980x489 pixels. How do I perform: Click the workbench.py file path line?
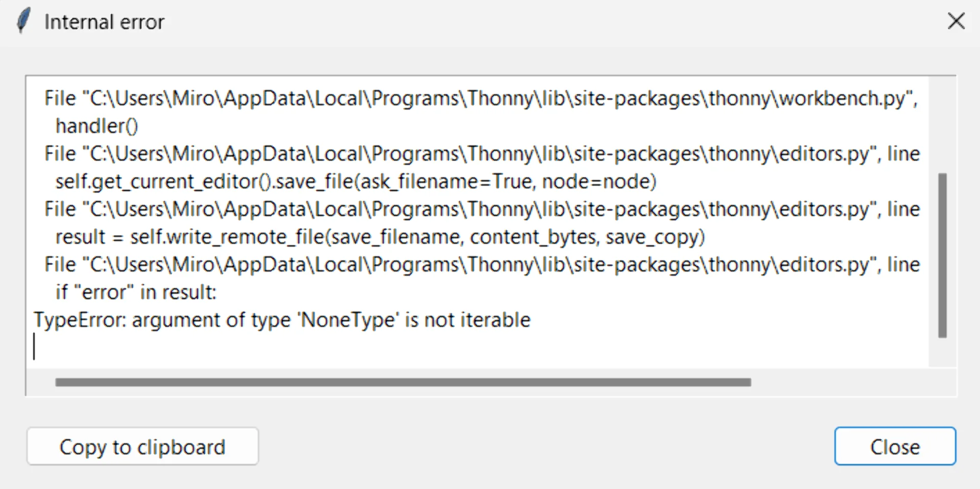point(480,98)
